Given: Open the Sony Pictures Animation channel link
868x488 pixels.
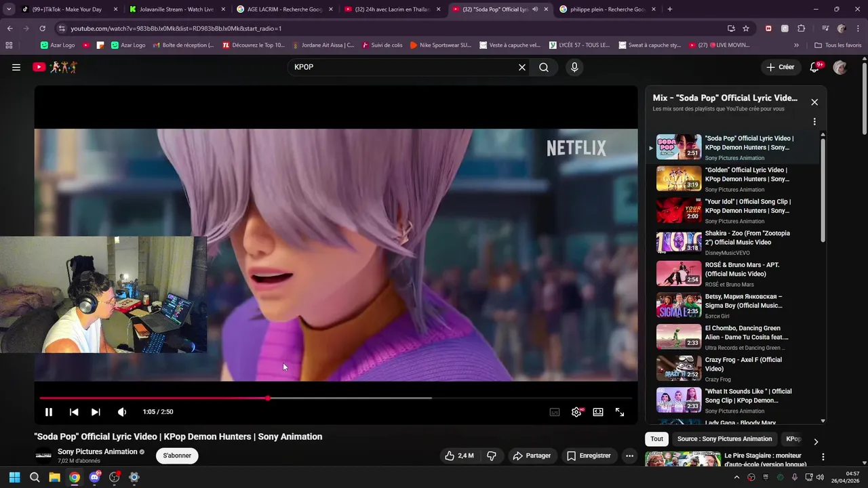Looking at the screenshot, I should (x=98, y=451).
